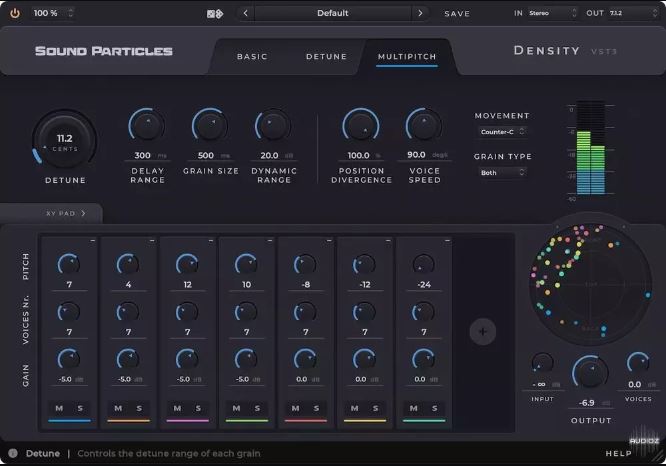This screenshot has height=466, width=666.
Task: Go to previous preset arrow
Action: 246,13
